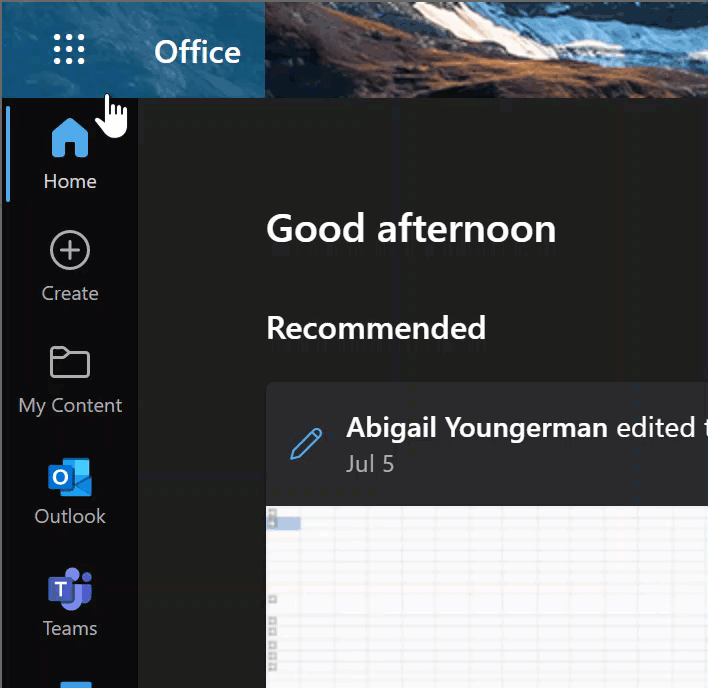The image size is (708, 688).
Task: Open the Create plus icon
Action: (x=70, y=250)
